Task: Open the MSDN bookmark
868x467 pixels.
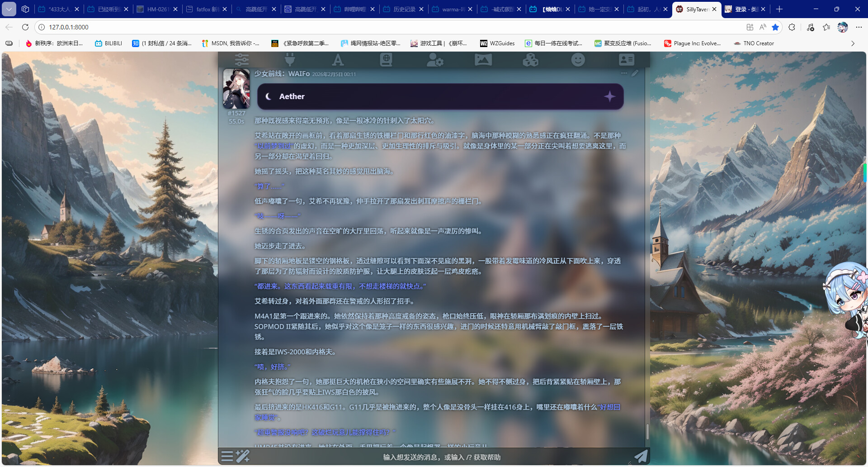Action: [x=231, y=43]
